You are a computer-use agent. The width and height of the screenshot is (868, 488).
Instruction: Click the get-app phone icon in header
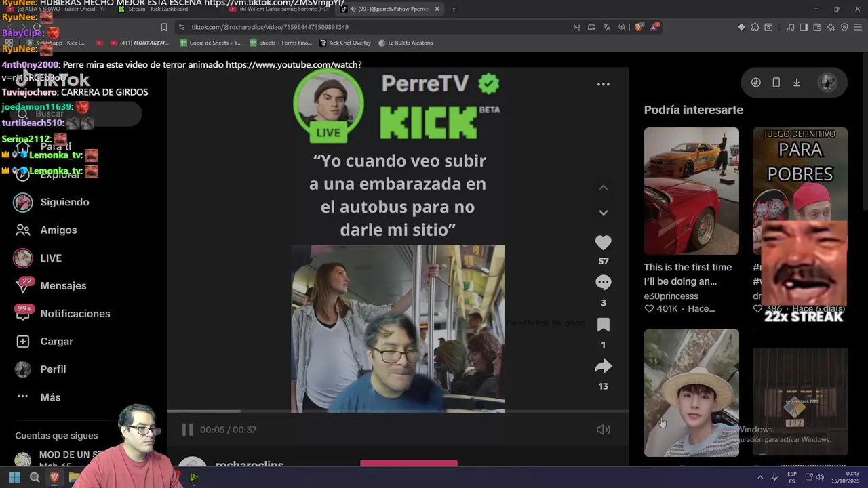point(776,83)
